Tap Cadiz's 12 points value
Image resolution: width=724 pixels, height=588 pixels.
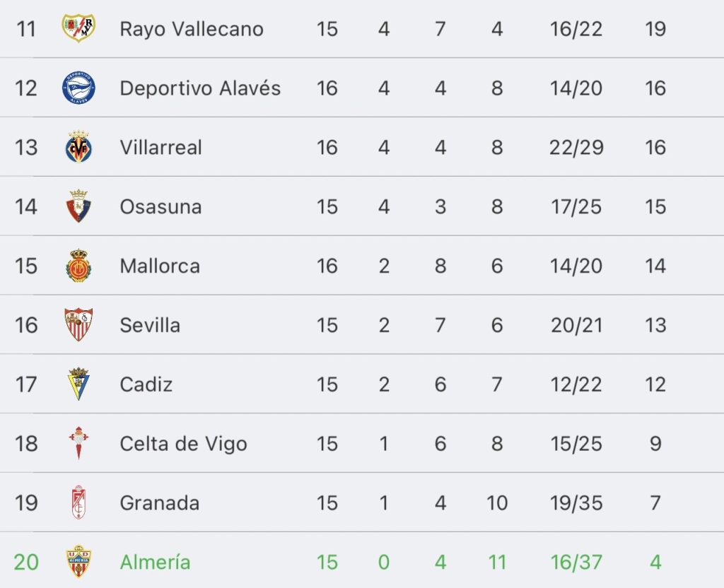click(655, 384)
